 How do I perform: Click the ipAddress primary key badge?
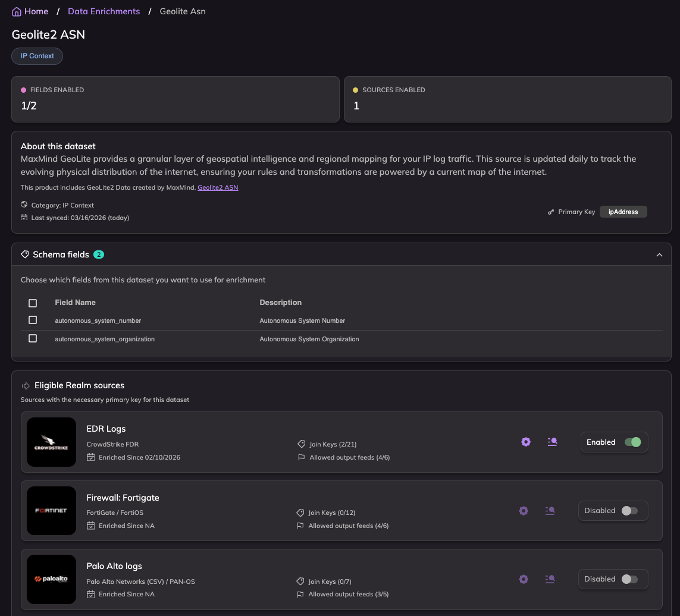[623, 212]
